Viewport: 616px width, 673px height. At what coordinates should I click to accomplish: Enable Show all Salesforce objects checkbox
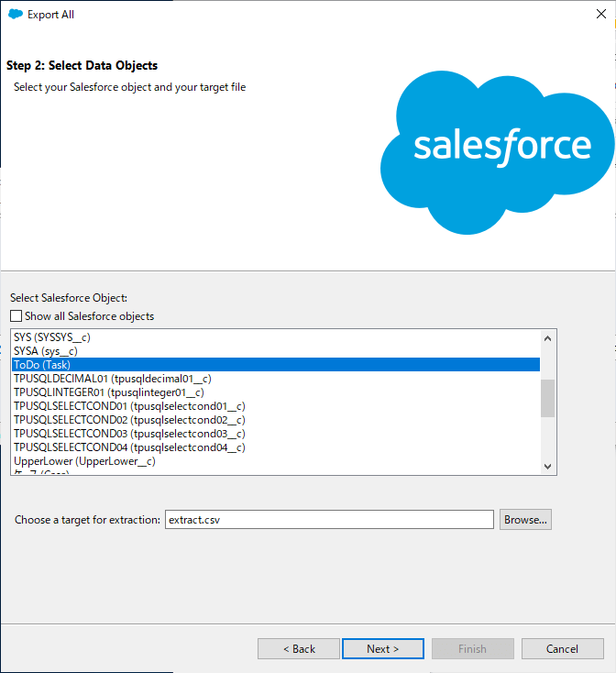pyautogui.click(x=16, y=316)
